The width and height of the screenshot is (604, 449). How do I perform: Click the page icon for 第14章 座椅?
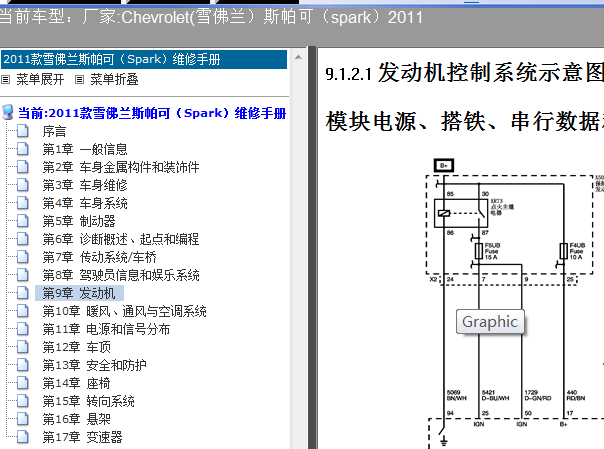[23, 382]
